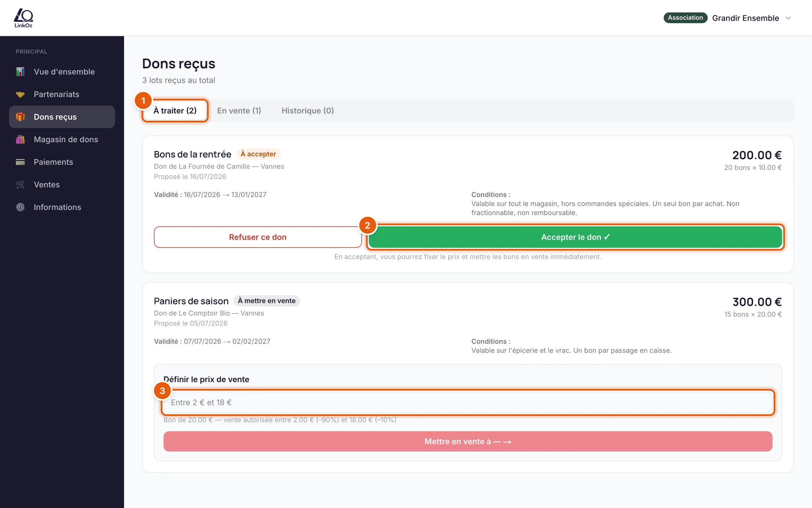Navigate to Paiements

62,162
